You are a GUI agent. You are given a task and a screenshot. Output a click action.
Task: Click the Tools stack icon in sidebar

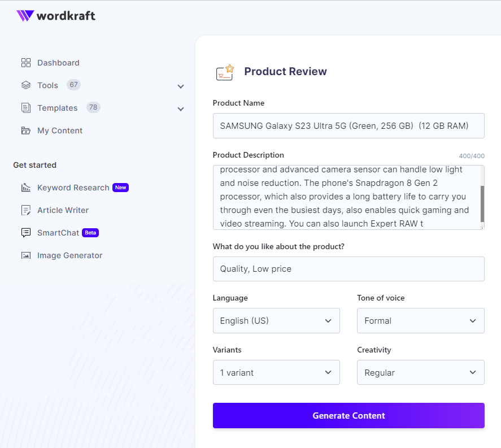coord(25,85)
